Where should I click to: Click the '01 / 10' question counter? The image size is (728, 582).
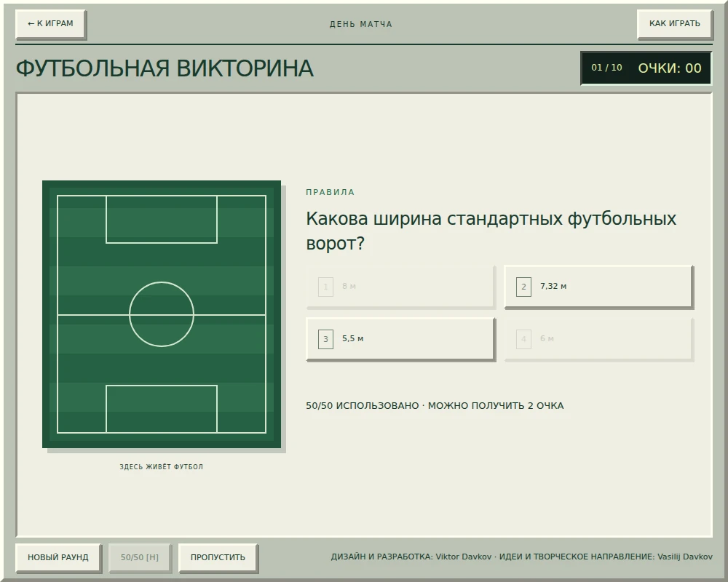pyautogui.click(x=606, y=68)
